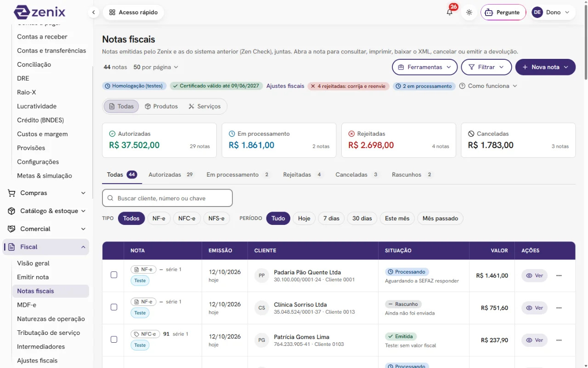This screenshot has height=368, width=588.
Task: Collapse the sidebar with the arrow button
Action: (94, 12)
